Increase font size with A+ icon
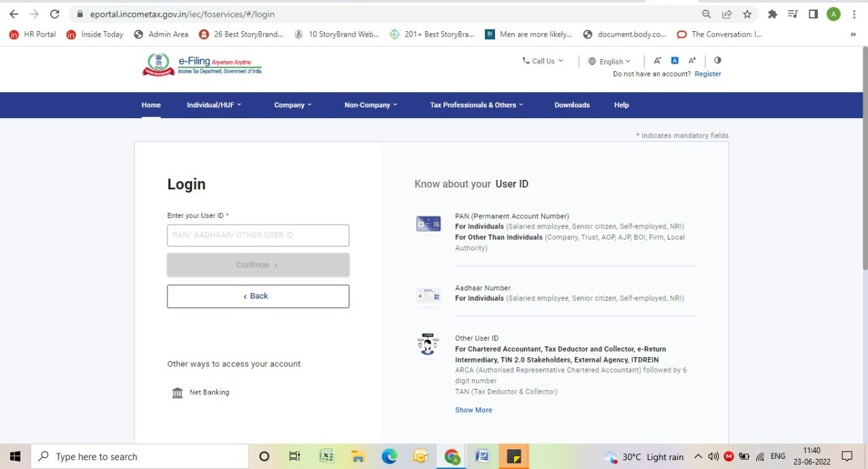 (x=692, y=60)
